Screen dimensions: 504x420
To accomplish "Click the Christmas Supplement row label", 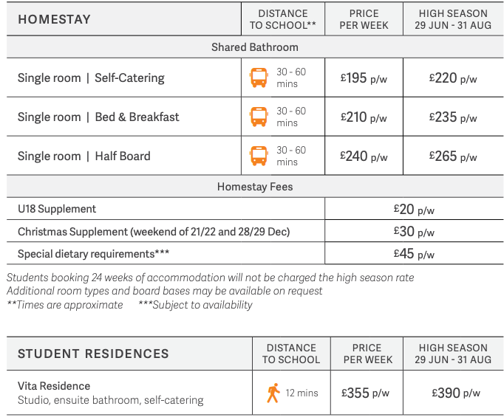I will pos(154,232).
